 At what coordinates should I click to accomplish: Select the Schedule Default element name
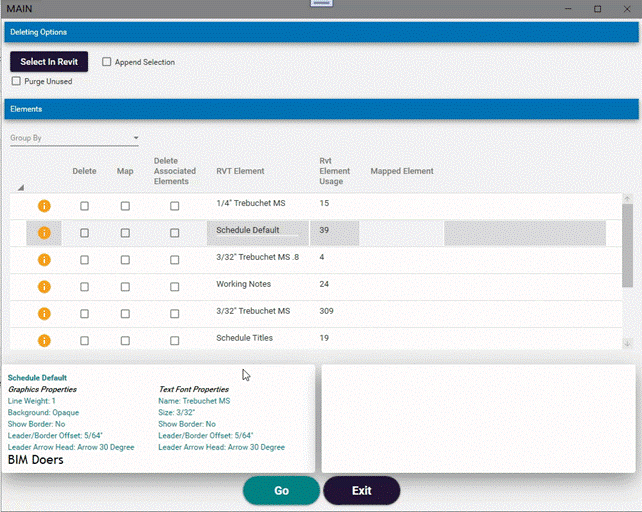248,230
